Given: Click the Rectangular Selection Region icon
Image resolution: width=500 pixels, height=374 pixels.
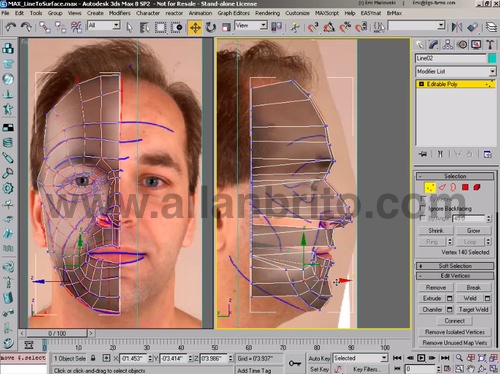Looking at the screenshot, I should pyautogui.click(x=160, y=27).
